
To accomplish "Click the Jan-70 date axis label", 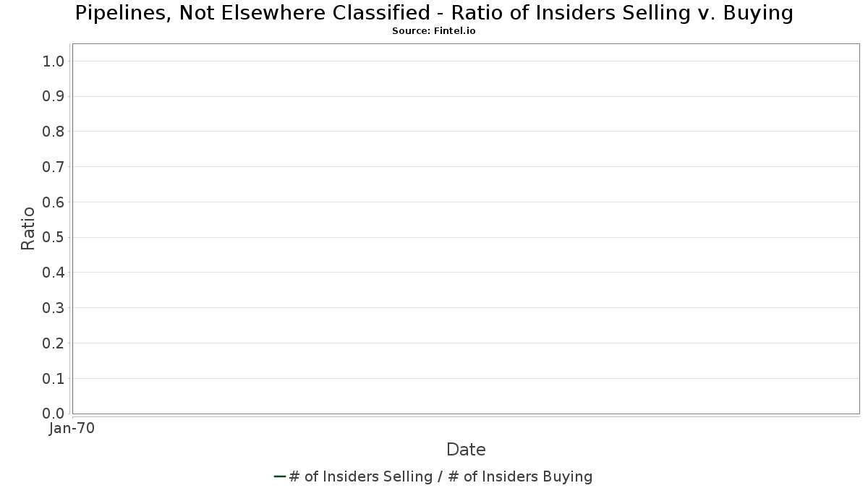I will (72, 429).
